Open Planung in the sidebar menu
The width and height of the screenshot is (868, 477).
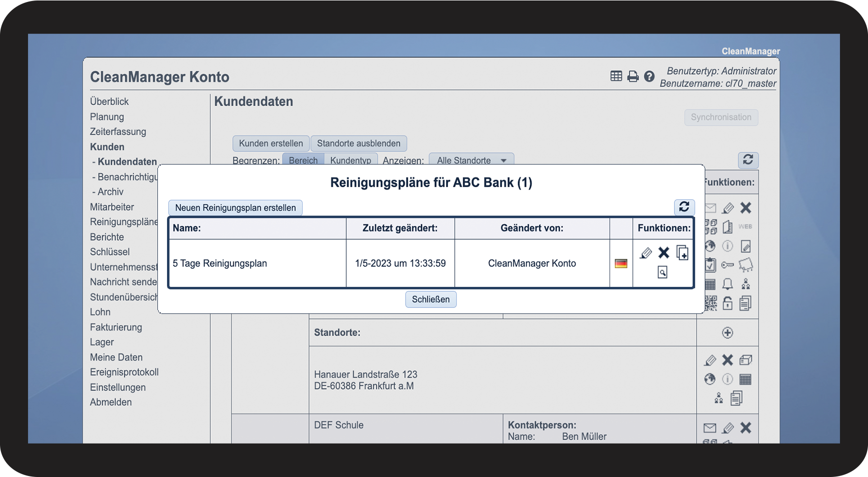(x=107, y=117)
